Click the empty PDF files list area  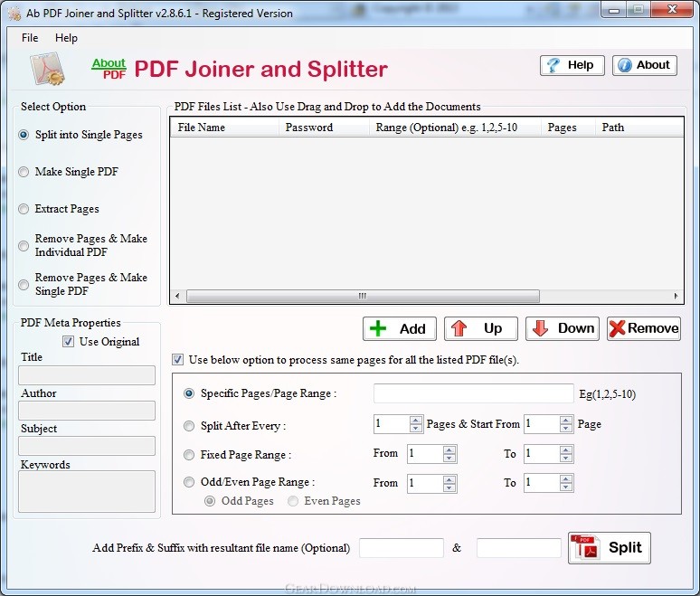pos(427,213)
